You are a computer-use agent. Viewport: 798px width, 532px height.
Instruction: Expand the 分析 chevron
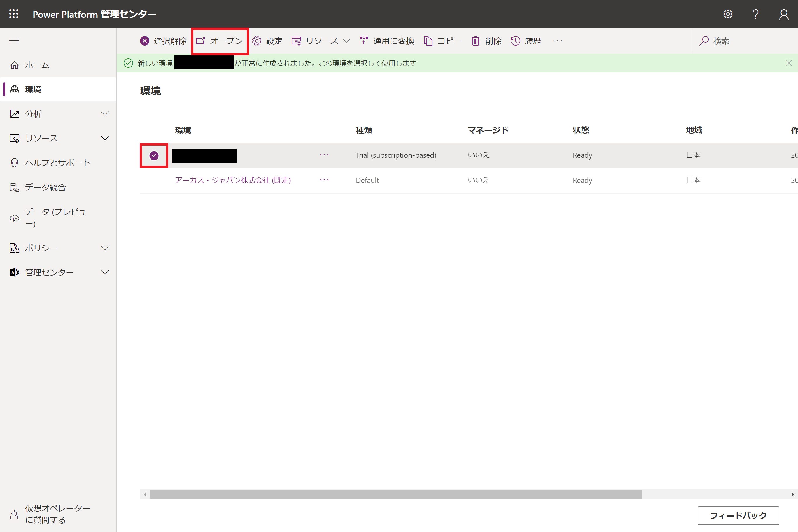click(x=105, y=114)
